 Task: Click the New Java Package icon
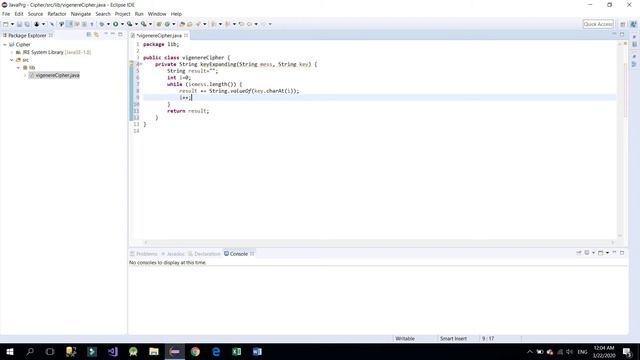point(159,24)
